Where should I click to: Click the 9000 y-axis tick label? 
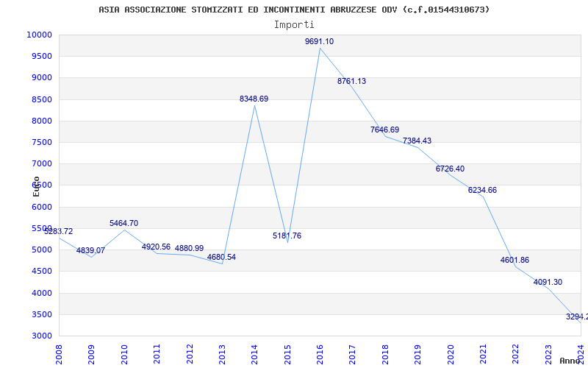coord(41,78)
